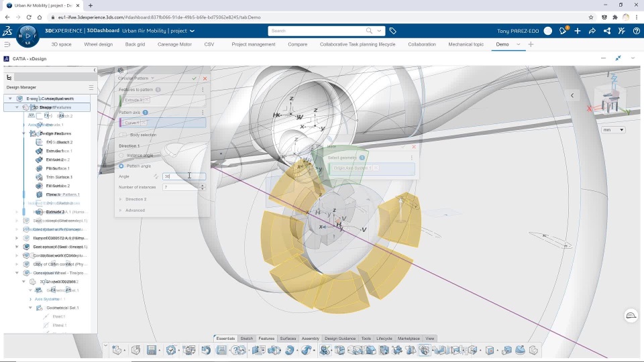Open the Marketplace toolbar tab
Image resolution: width=644 pixels, height=362 pixels.
coord(409,339)
